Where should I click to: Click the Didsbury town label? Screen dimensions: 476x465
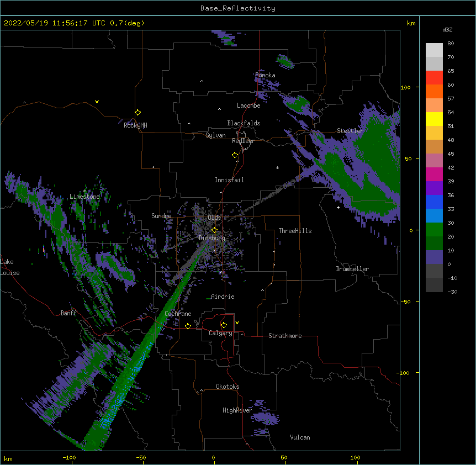pyautogui.click(x=212, y=238)
